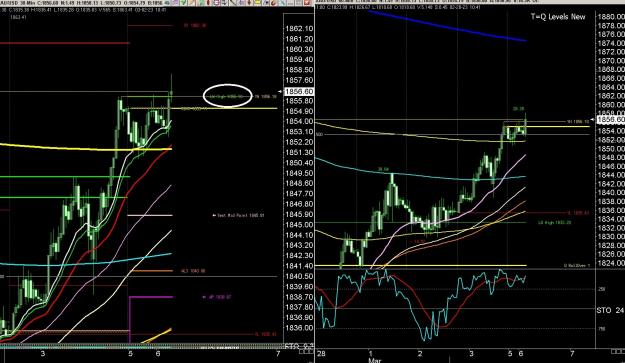Click the 1859.40 label on left price axis

pos(299,59)
